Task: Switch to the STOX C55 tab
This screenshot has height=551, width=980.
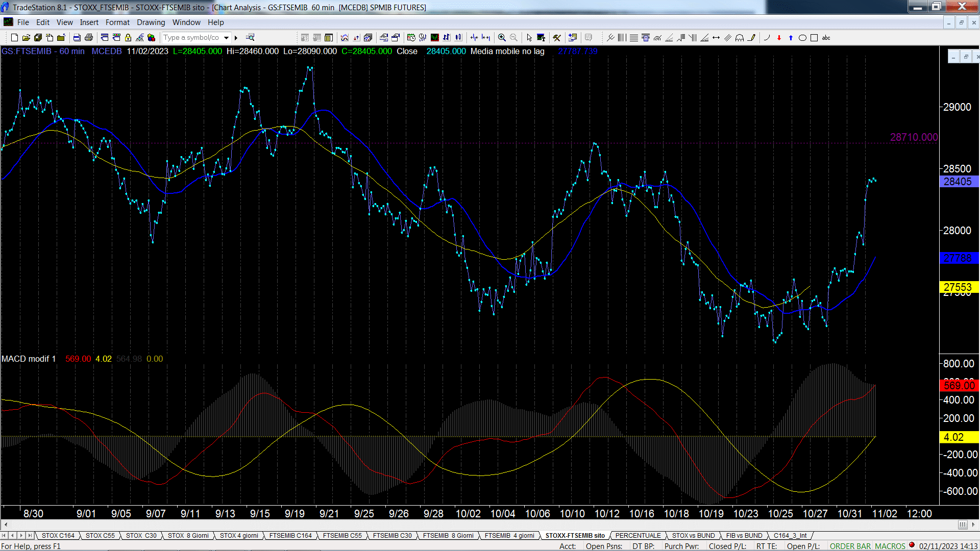Action: coord(100,536)
